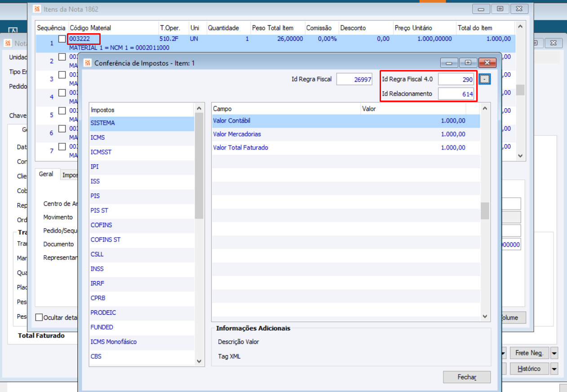Open the dropdown arrow next to Frete Neg.
This screenshot has height=392, width=567.
[554, 353]
